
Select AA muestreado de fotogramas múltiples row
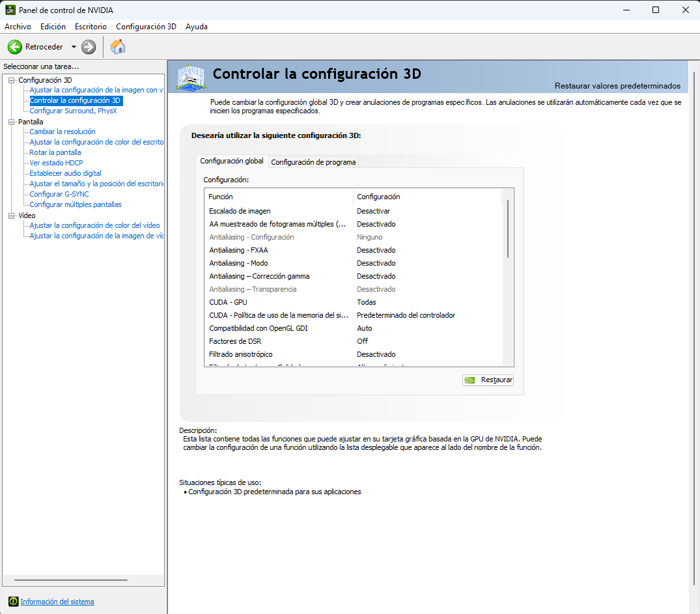pyautogui.click(x=353, y=224)
